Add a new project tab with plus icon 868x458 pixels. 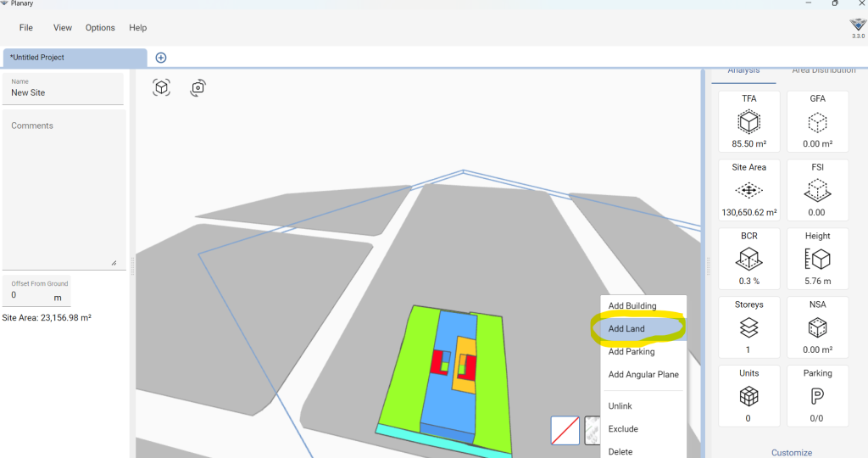click(161, 58)
